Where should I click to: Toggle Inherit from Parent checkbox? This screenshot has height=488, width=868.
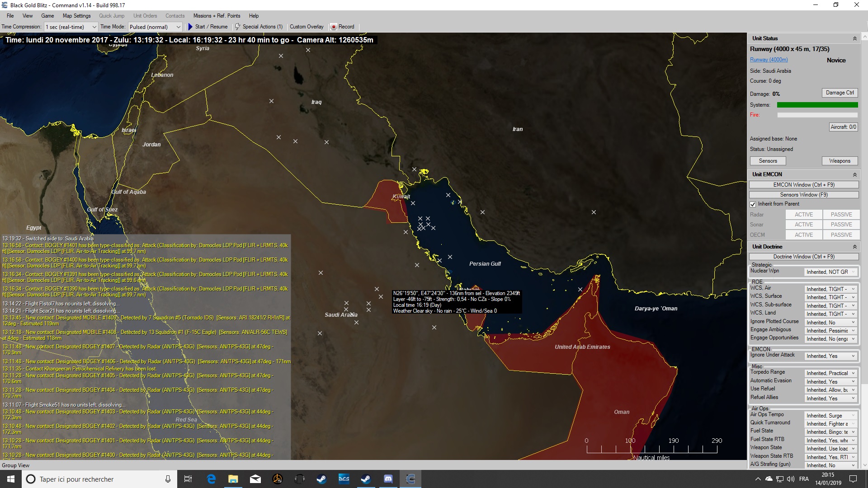click(x=753, y=204)
